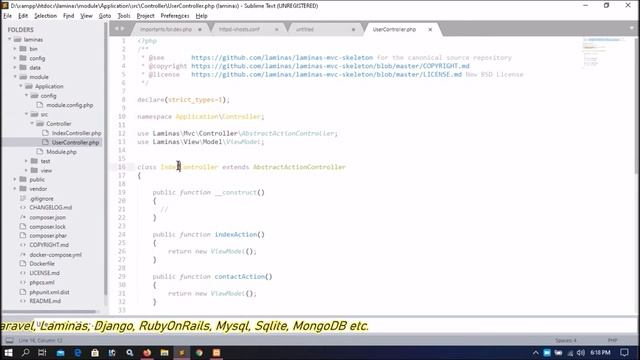
Task: Open the Windows Start menu
Action: pyautogui.click(x=8, y=353)
